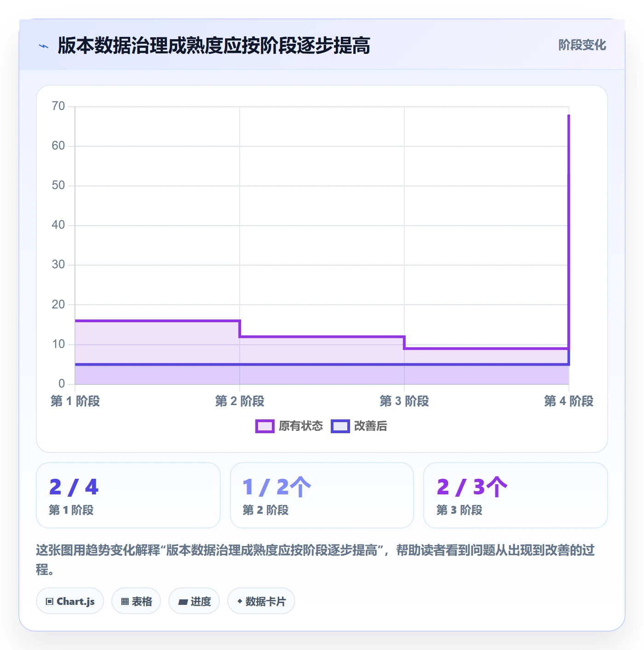
Task: Click the bar icon in 进度 tag
Action: (x=183, y=602)
